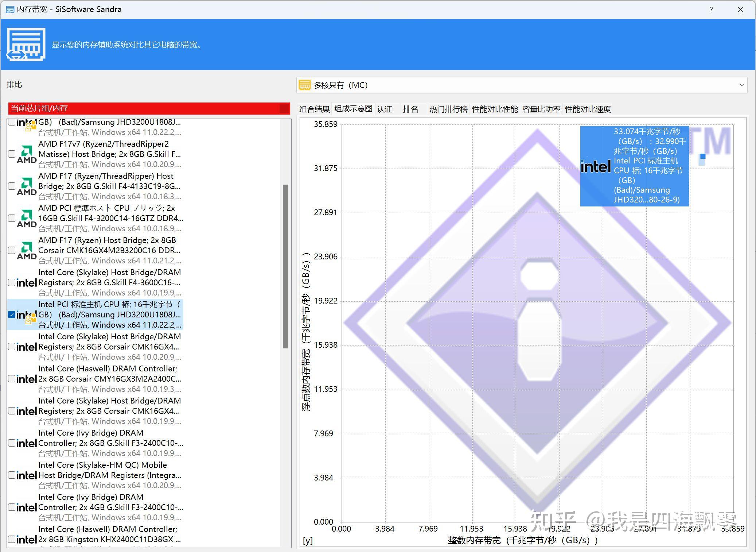Click the blue data point marker on the chart

click(703, 157)
